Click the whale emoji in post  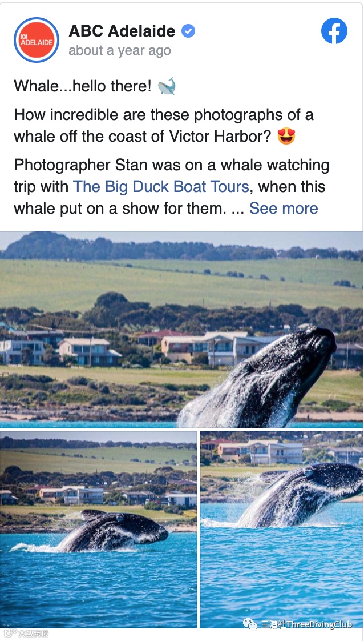[167, 86]
